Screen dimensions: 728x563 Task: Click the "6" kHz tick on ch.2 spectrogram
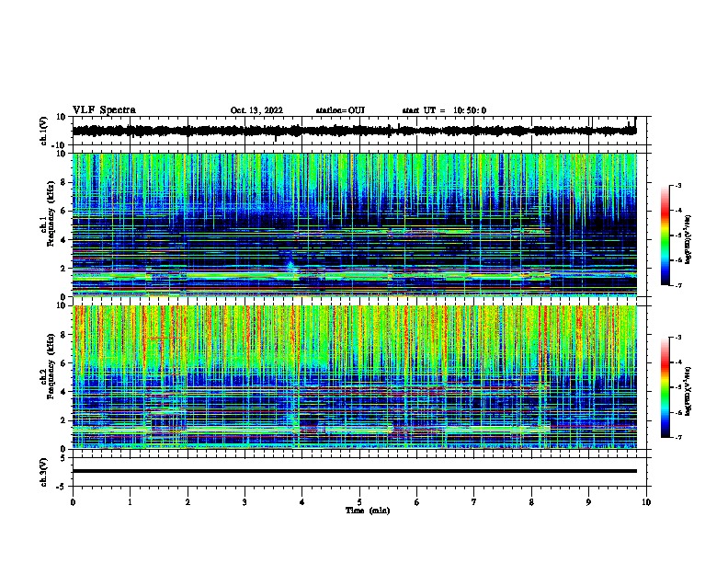63,363
